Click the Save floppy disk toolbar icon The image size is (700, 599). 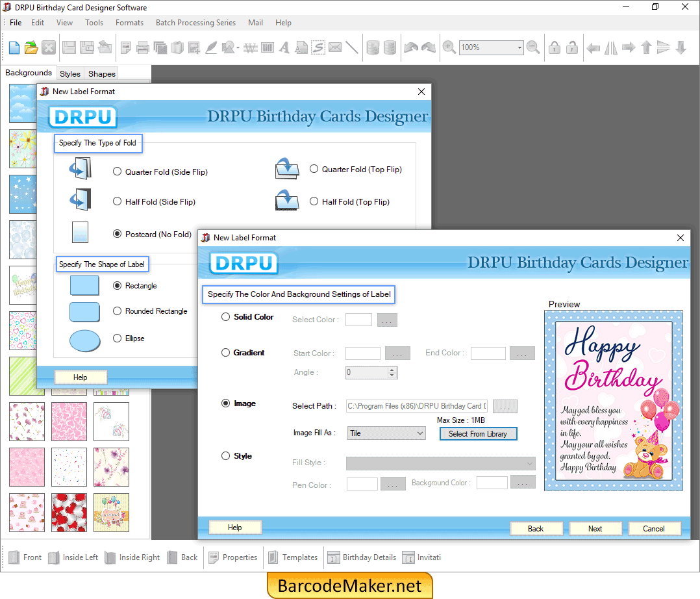click(x=69, y=47)
